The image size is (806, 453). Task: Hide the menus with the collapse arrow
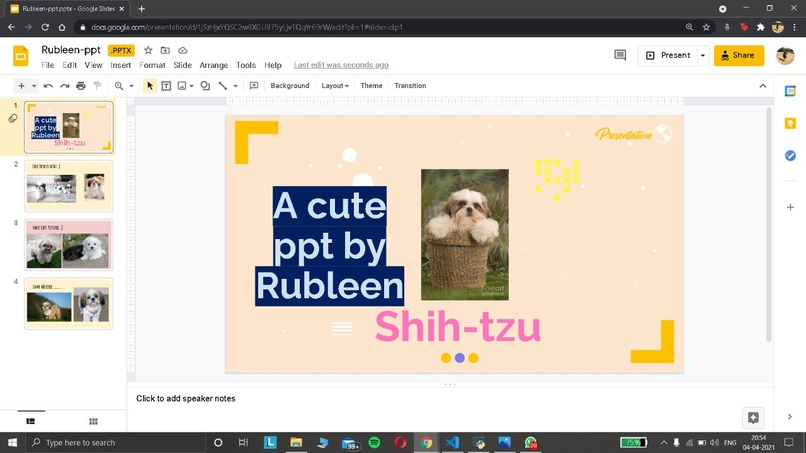763,86
